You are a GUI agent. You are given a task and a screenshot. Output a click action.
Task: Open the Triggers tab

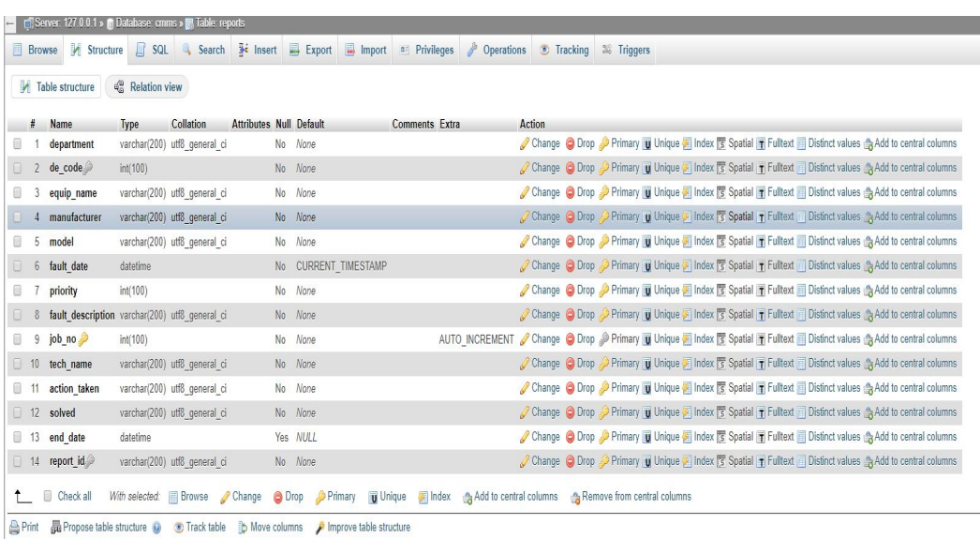click(626, 50)
